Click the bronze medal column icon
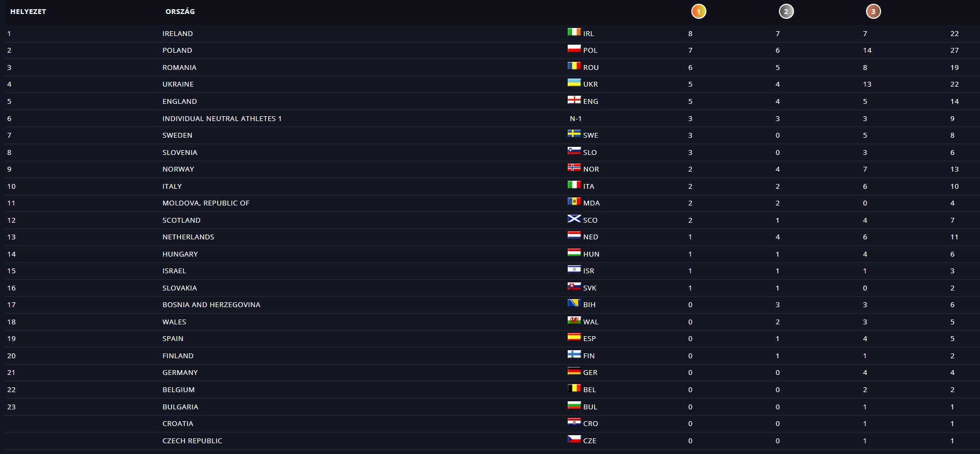The height and width of the screenshot is (454, 980). (873, 11)
